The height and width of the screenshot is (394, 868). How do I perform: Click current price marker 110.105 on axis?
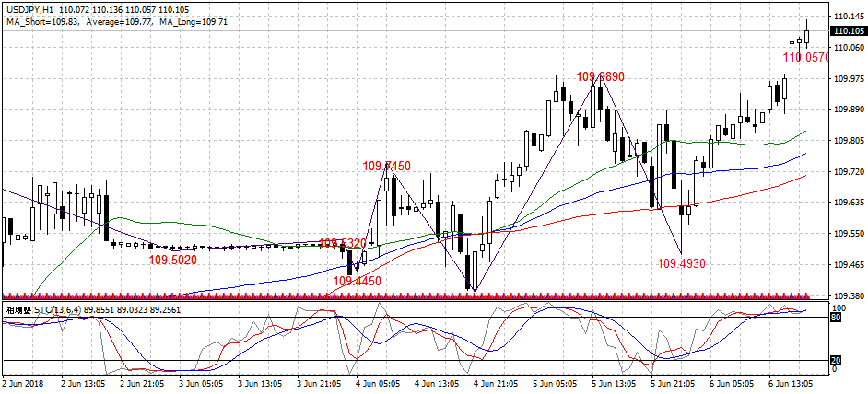(x=848, y=32)
